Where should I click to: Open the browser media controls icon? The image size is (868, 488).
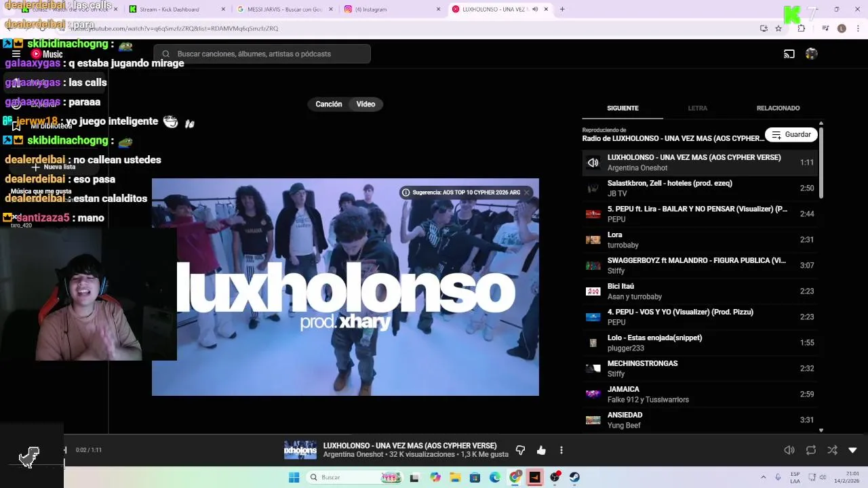pyautogui.click(x=825, y=28)
